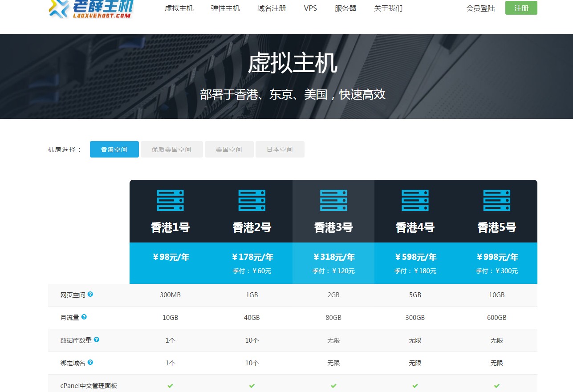Select the 美国空间 datacenter option
Screen dimensions: 573x392
click(229, 149)
